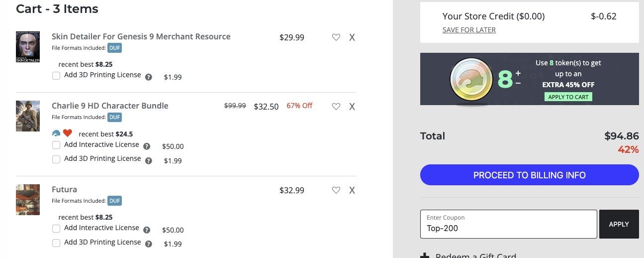
Task: Click the token coin icon
Action: [x=471, y=79]
